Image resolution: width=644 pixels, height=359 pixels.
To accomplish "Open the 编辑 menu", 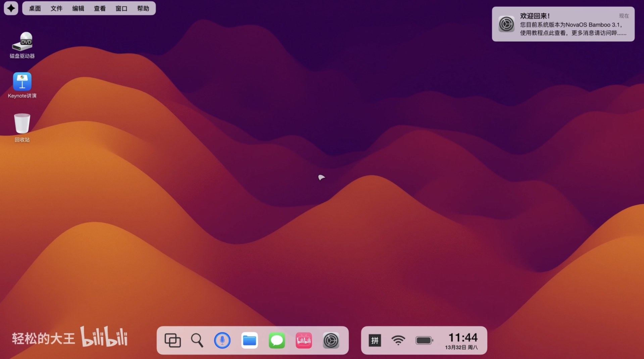I will (x=78, y=8).
